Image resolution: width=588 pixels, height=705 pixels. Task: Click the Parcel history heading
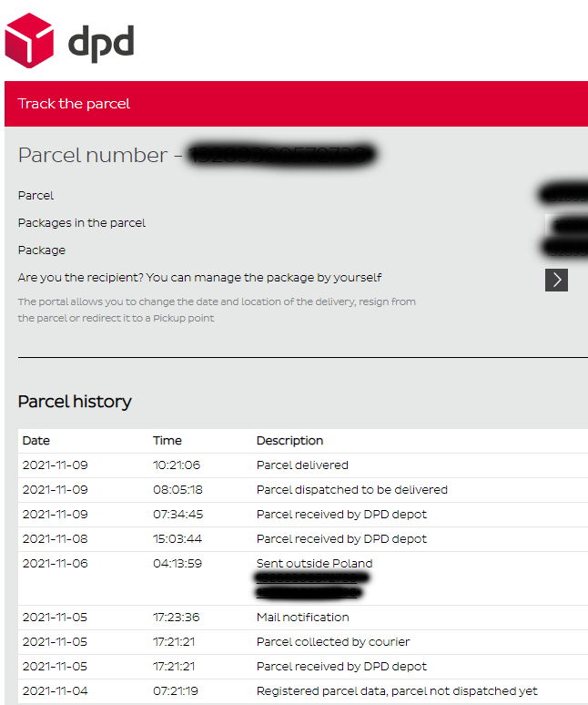pos(75,402)
